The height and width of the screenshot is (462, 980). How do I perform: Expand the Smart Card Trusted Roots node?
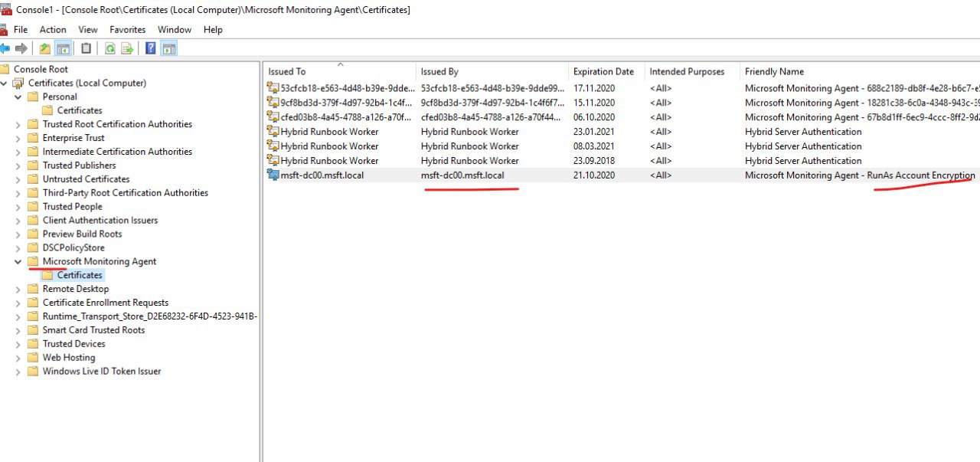18,330
